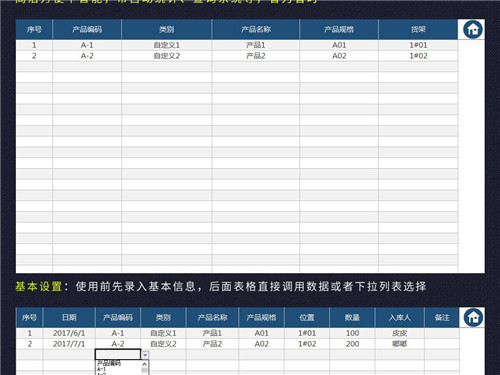This screenshot has width=500, height=375.
Task: Click the 数量 column header
Action: pos(352,317)
